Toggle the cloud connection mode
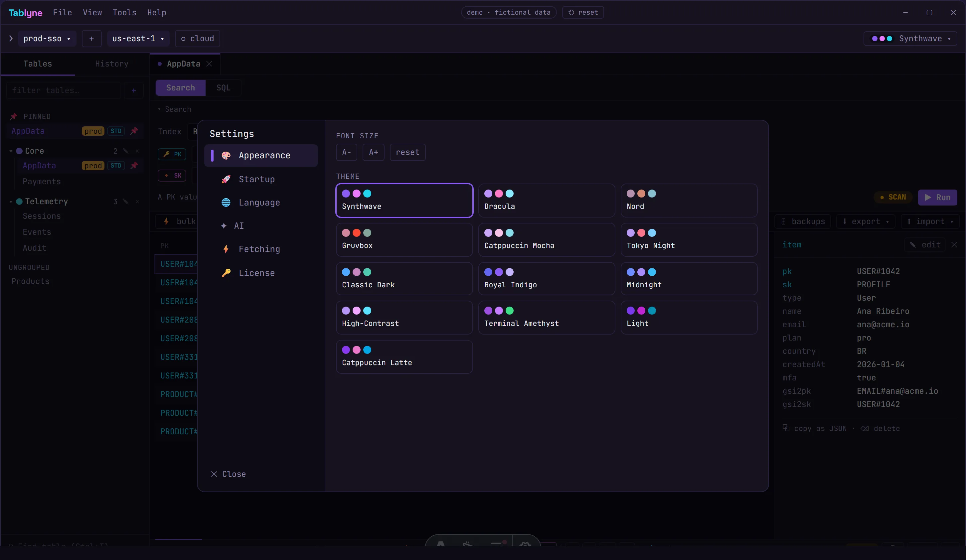 [197, 39]
